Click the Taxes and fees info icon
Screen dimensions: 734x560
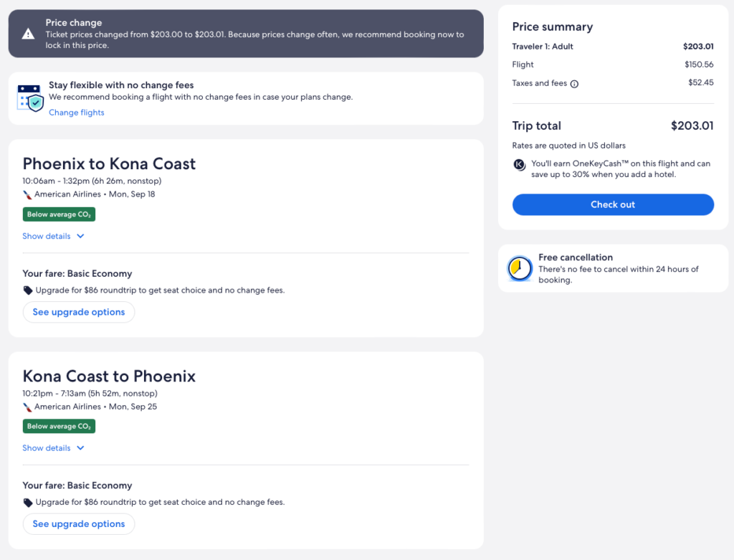pos(574,84)
